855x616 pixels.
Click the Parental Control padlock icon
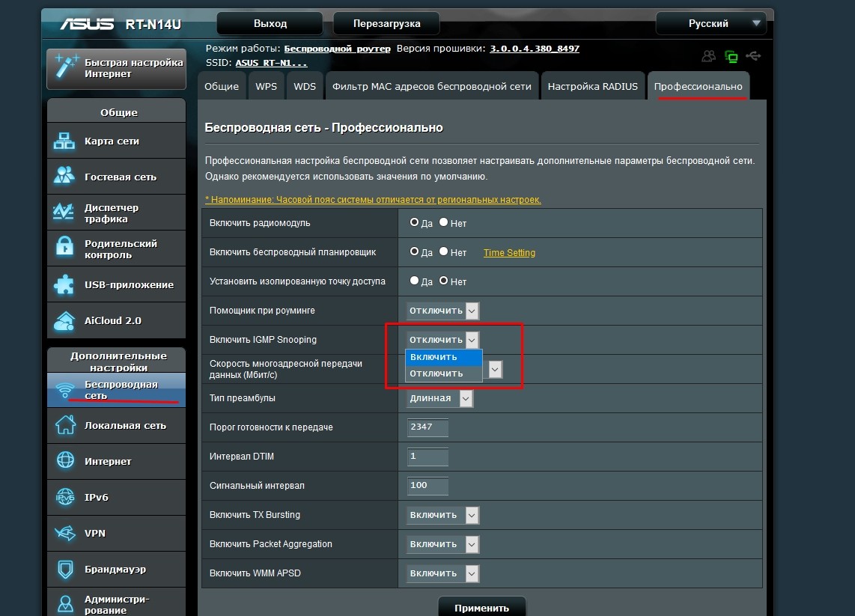click(x=64, y=247)
